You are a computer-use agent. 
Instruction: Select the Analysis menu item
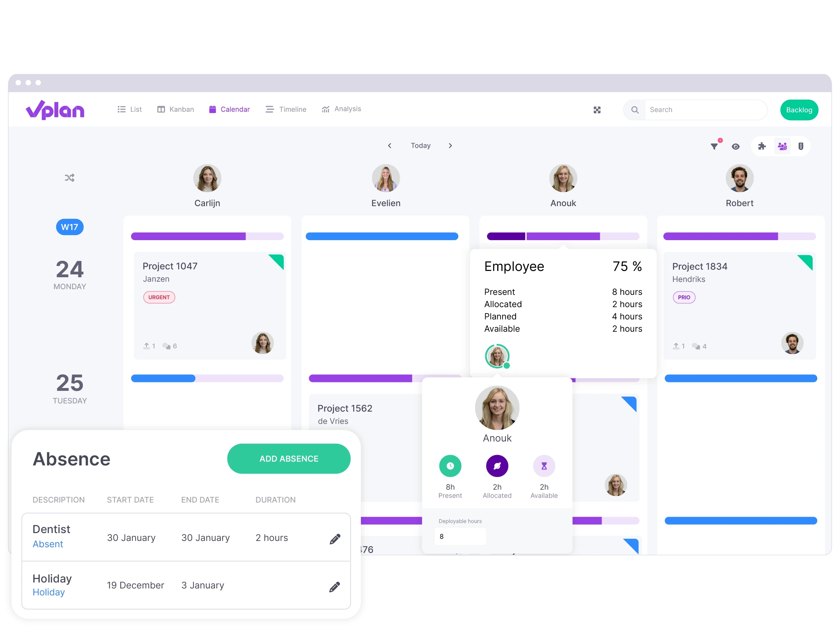[342, 109]
